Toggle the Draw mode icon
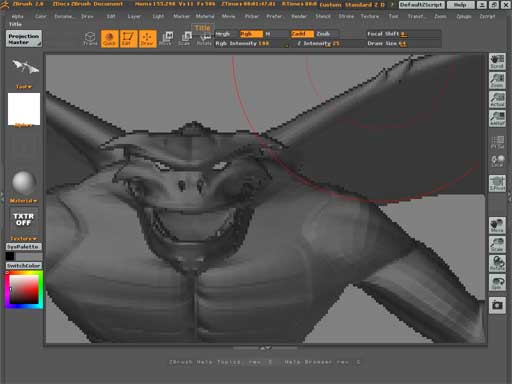512x384 pixels. tap(147, 39)
